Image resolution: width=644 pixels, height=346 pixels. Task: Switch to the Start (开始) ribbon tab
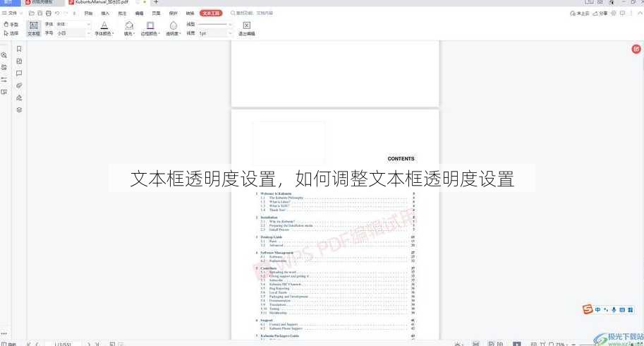point(88,13)
